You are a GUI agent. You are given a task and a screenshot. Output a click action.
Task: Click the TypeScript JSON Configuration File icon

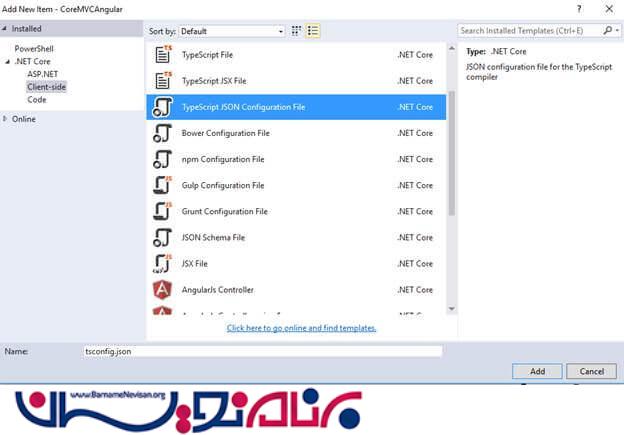(x=163, y=107)
